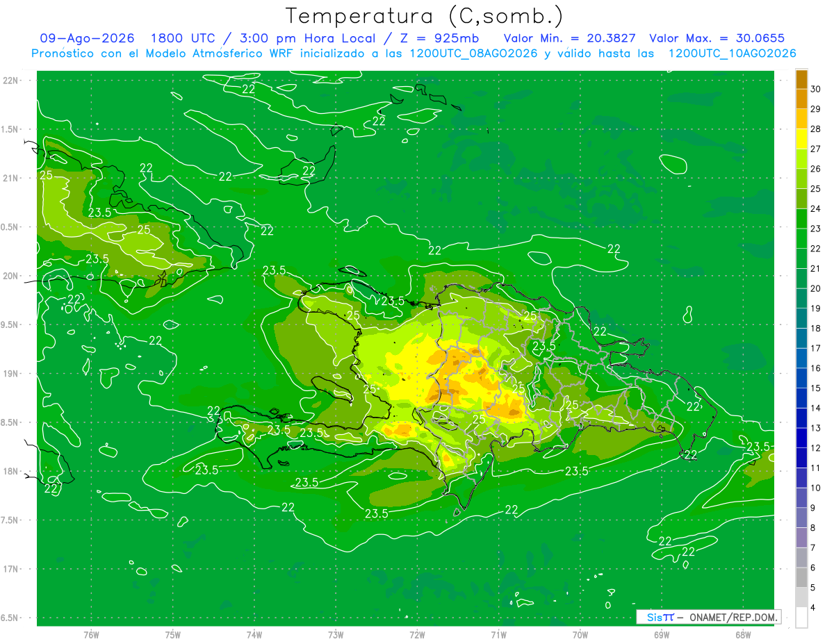This screenshot has width=834, height=644.
Task: Click the '74W' longitude axis label
Action: (x=254, y=635)
